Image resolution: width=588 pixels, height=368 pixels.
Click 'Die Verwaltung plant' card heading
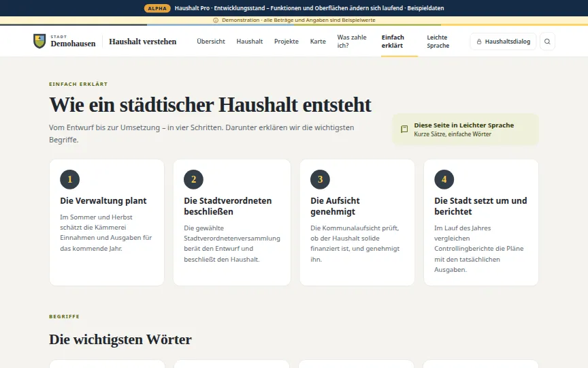[x=103, y=200]
